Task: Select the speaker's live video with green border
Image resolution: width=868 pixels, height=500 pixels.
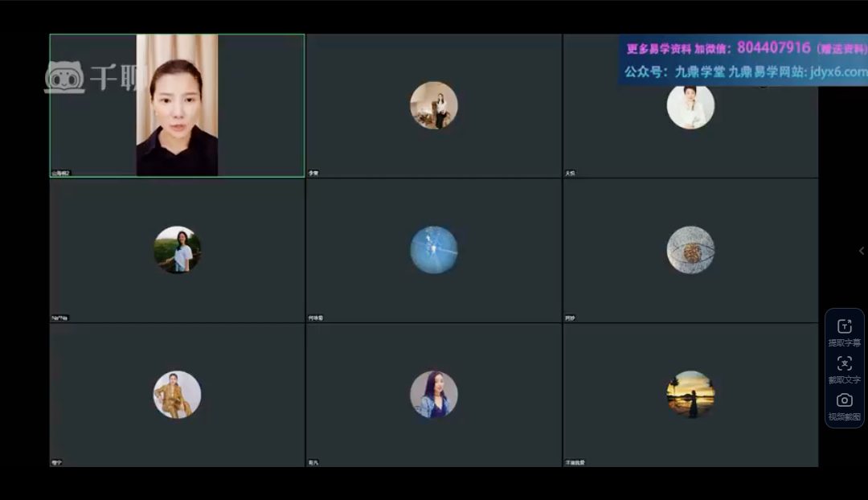Action: pos(177,105)
